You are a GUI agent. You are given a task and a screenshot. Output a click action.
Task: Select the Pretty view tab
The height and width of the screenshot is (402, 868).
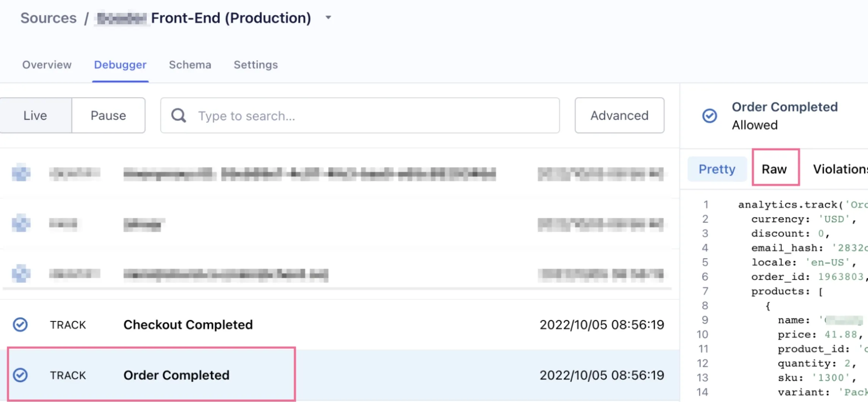point(717,169)
